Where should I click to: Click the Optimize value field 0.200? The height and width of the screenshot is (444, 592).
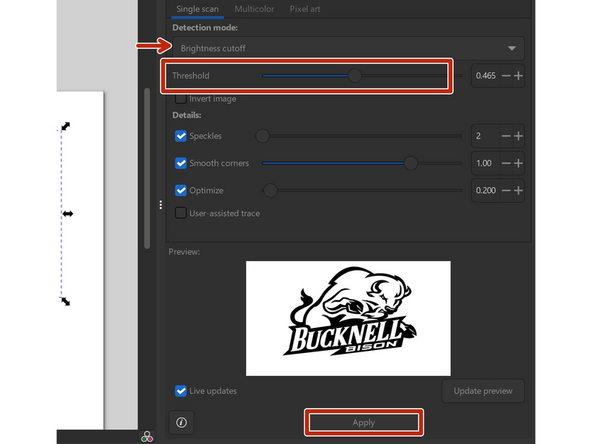pyautogui.click(x=486, y=190)
